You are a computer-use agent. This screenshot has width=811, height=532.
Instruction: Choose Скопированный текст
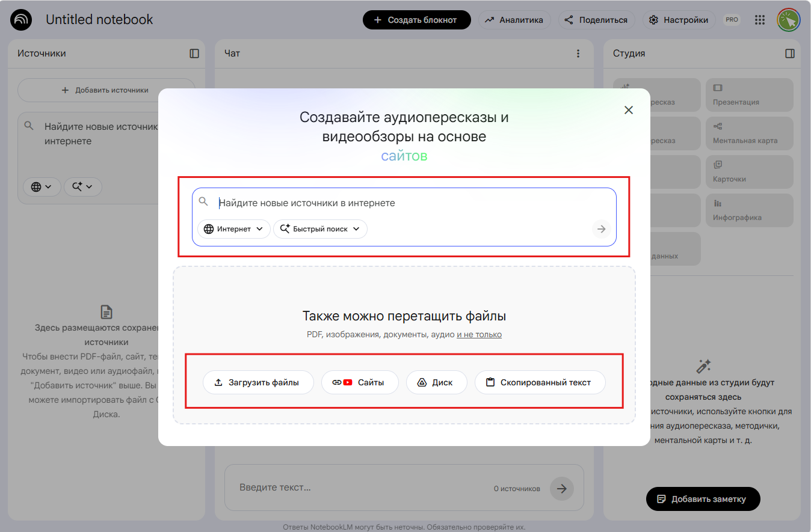point(540,382)
